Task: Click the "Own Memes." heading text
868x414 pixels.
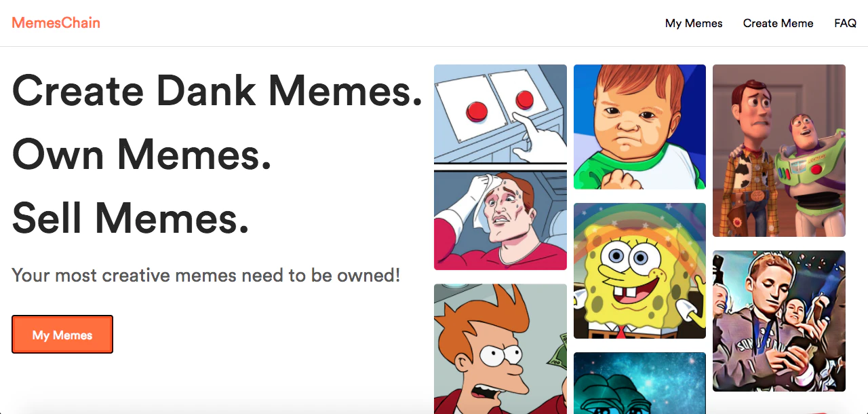Action: (x=142, y=154)
